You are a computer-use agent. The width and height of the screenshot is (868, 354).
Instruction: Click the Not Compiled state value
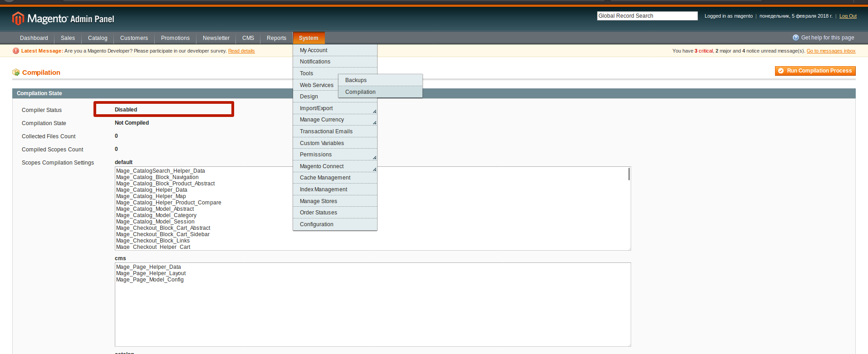coord(132,123)
